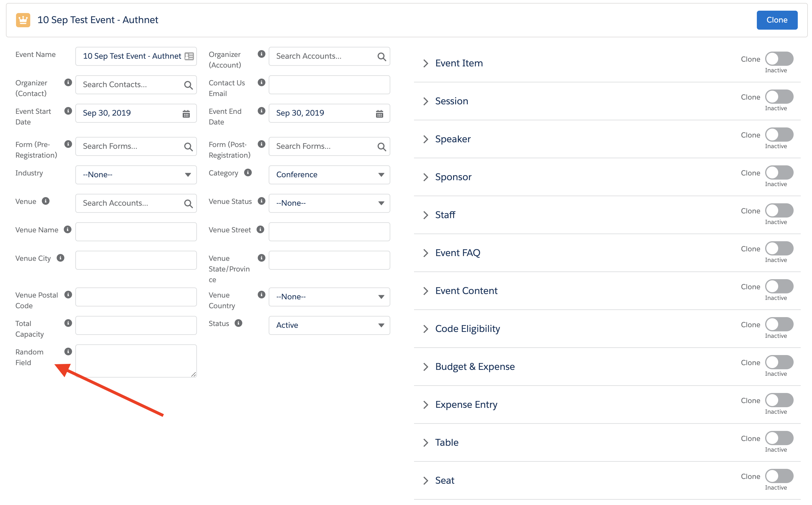The height and width of the screenshot is (505, 812).
Task: Click the orange crown event icon
Action: pos(23,20)
